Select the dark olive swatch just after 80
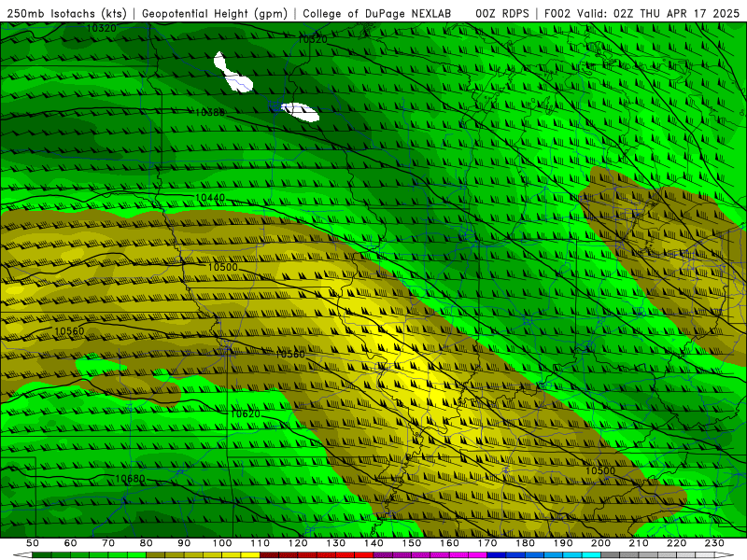747x560 pixels. 155,554
